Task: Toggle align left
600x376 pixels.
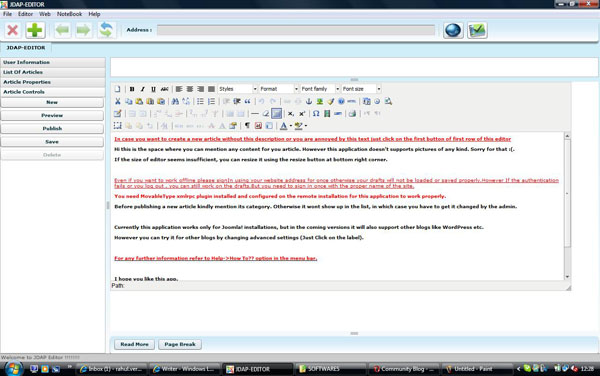Action: [x=179, y=89]
